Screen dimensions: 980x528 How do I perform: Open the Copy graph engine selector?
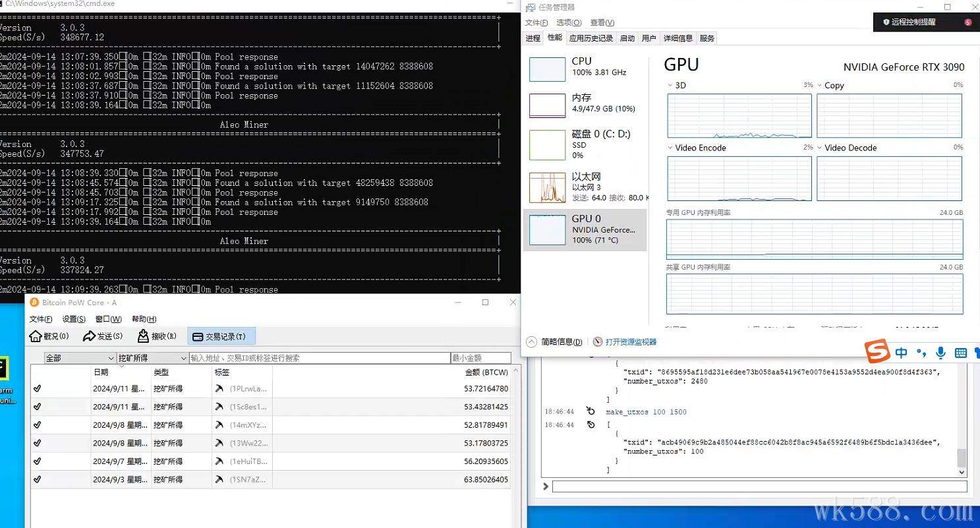pos(820,85)
